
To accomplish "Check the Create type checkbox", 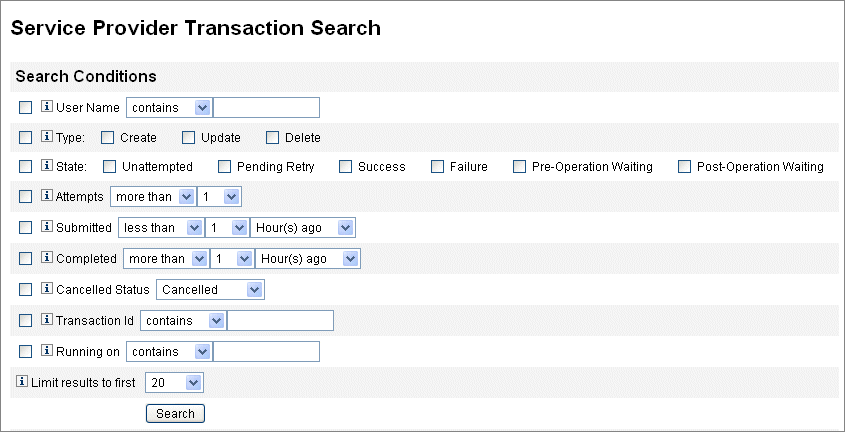I will (108, 137).
